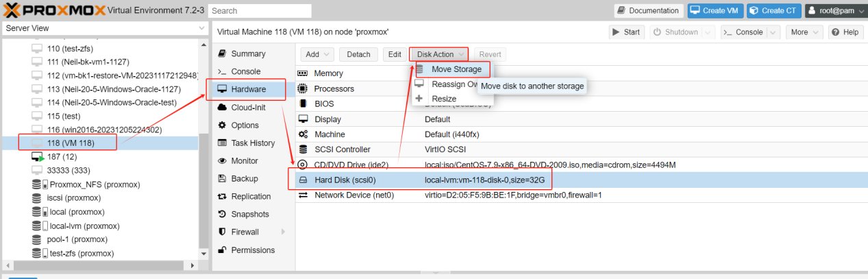Select VM 111 (Neil-bk-vm1-1127)

pyautogui.click(x=88, y=62)
